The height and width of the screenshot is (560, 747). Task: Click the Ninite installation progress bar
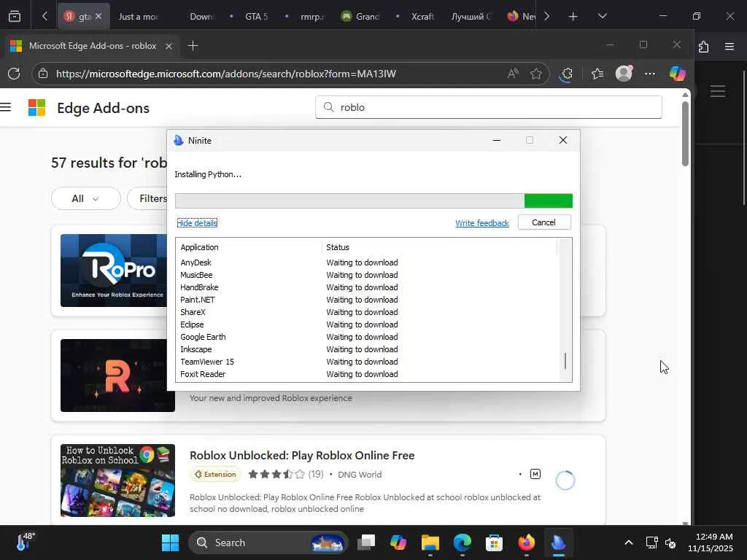pos(373,201)
